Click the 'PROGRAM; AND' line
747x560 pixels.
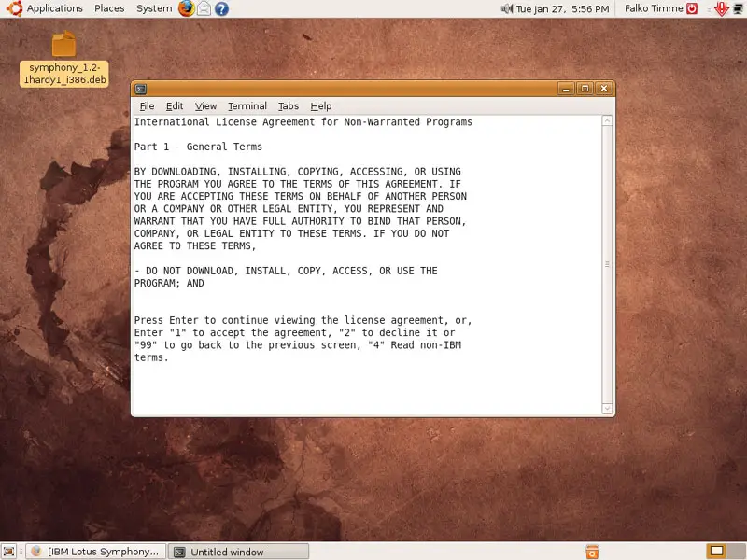coord(169,283)
